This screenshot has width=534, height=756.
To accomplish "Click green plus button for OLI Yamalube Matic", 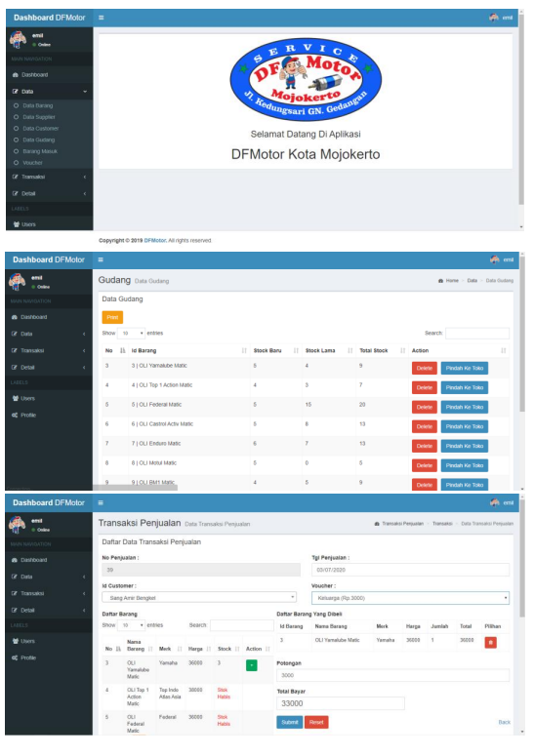I will (251, 665).
